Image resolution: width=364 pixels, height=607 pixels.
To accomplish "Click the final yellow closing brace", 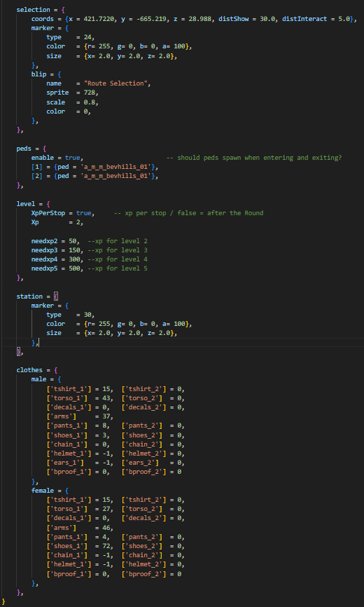I will (3, 601).
